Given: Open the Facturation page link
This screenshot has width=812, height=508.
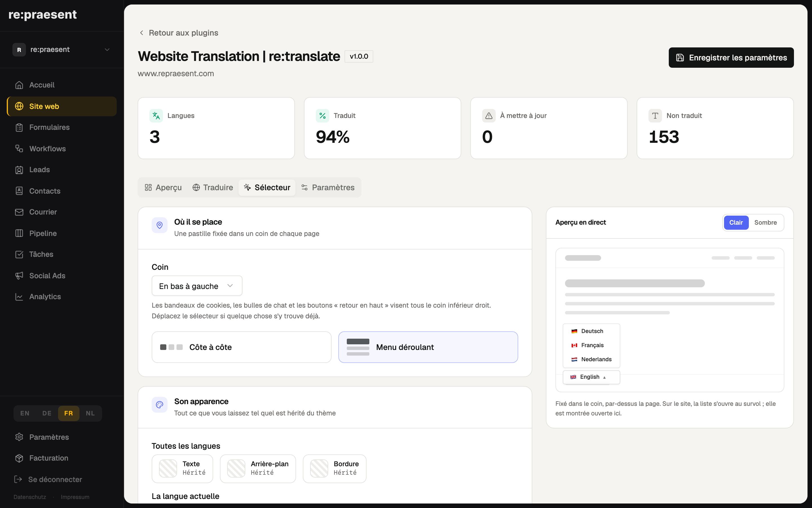Looking at the screenshot, I should [x=62, y=458].
